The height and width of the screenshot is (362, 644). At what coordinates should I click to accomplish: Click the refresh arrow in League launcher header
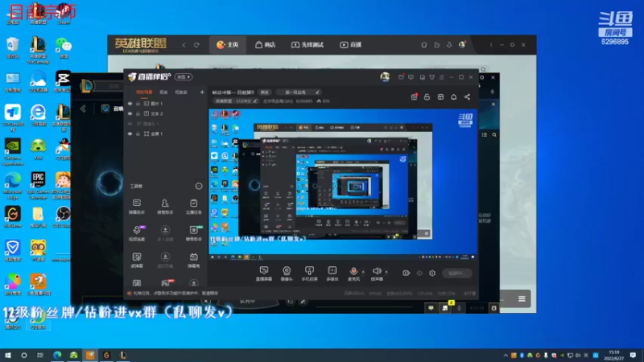(196, 45)
